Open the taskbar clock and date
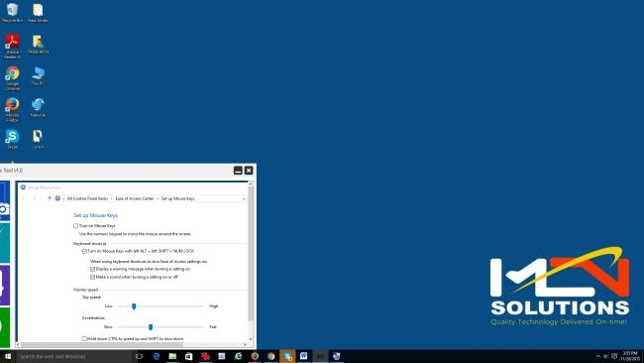The image size is (644, 363). (x=630, y=356)
